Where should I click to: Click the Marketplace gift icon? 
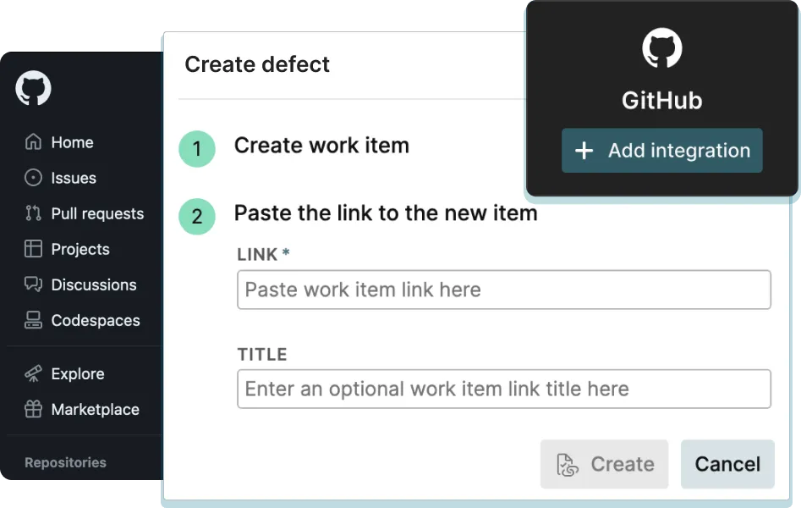click(x=33, y=409)
